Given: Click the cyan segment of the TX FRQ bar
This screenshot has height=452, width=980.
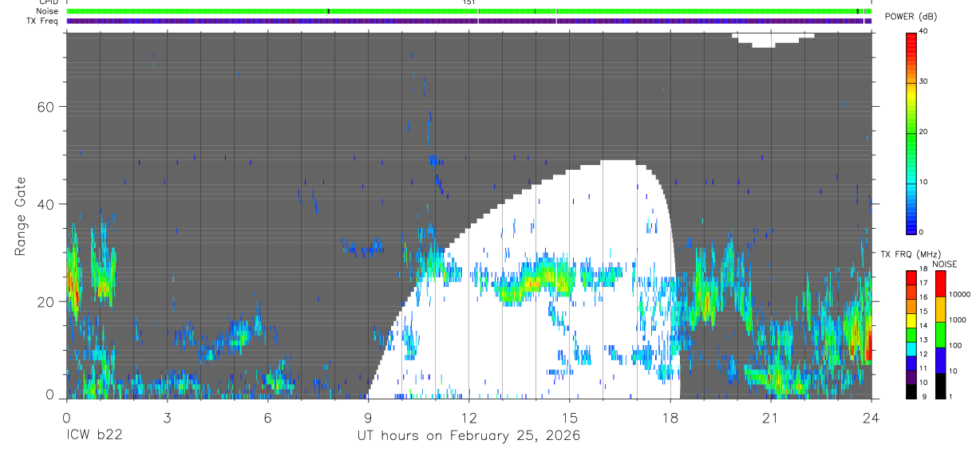Looking at the screenshot, I should pyautogui.click(x=911, y=349).
